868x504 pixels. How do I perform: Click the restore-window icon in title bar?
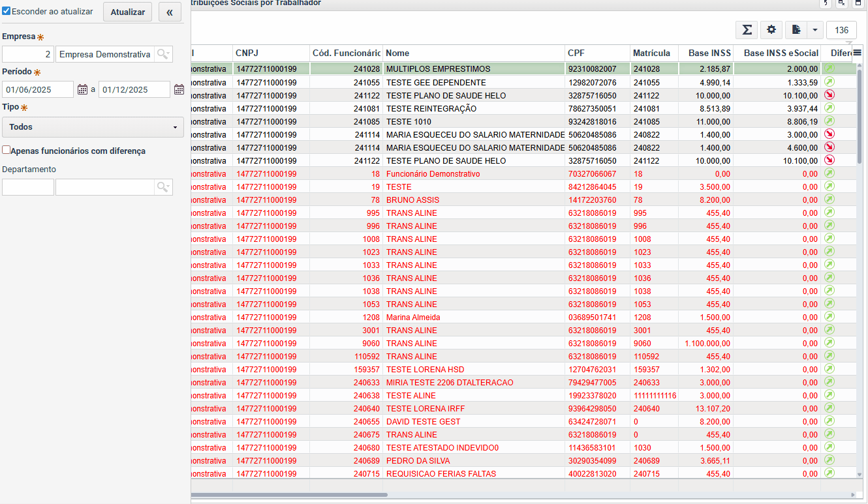click(842, 3)
